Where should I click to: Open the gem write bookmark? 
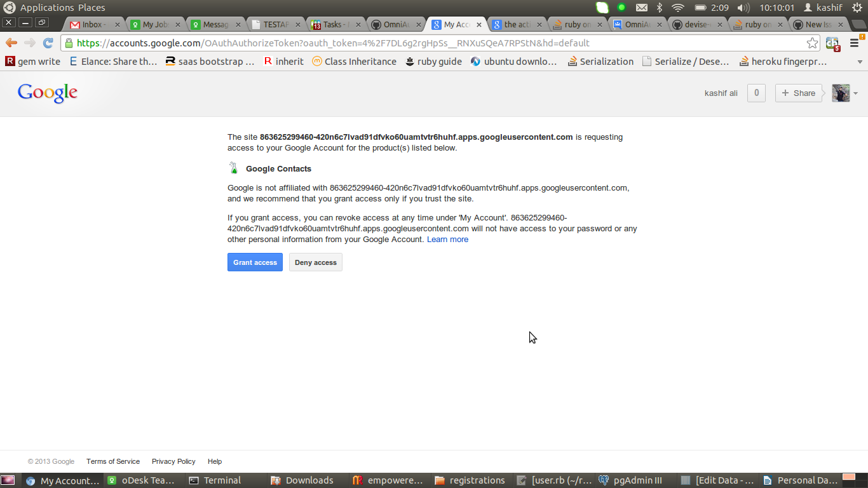[32, 62]
